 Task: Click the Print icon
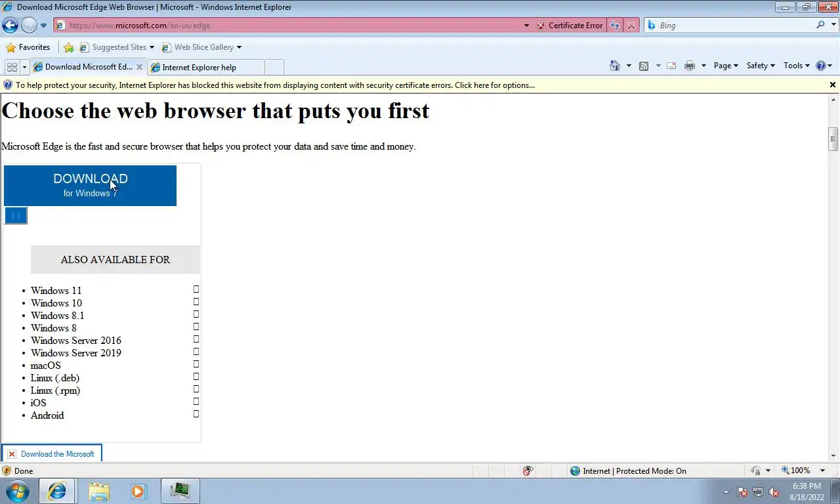click(690, 66)
